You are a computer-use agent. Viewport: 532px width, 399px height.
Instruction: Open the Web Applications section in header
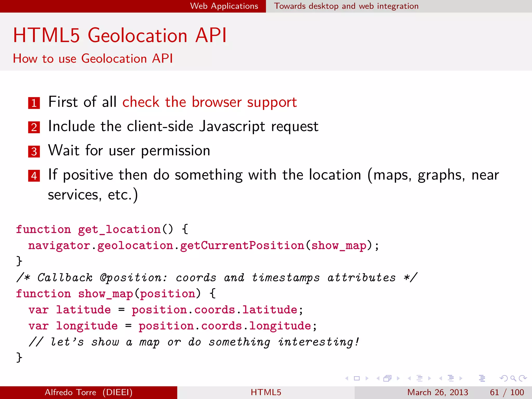pyautogui.click(x=224, y=6)
